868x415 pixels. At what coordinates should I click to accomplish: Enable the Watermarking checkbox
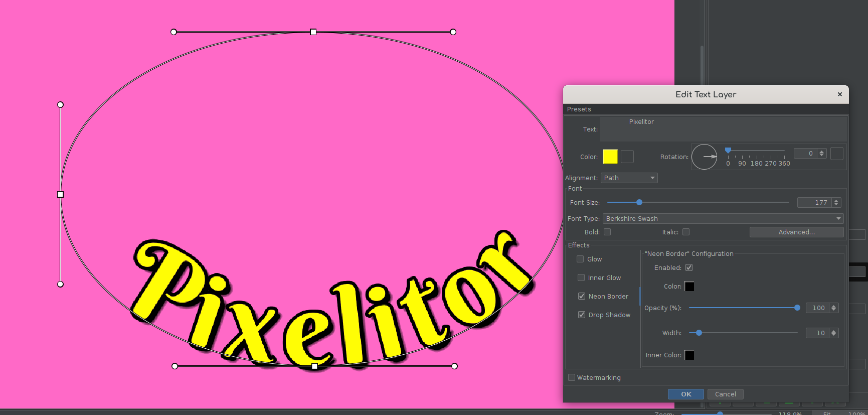(572, 377)
